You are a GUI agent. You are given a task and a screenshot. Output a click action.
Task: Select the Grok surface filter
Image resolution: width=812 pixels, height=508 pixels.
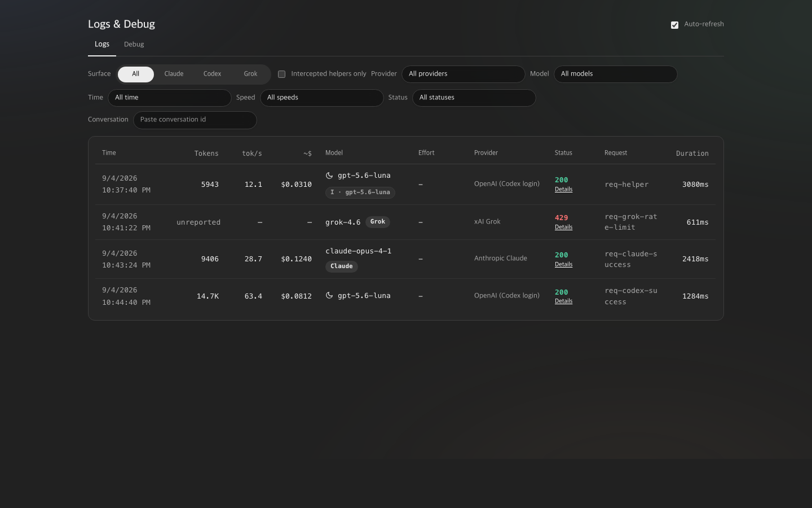click(250, 74)
